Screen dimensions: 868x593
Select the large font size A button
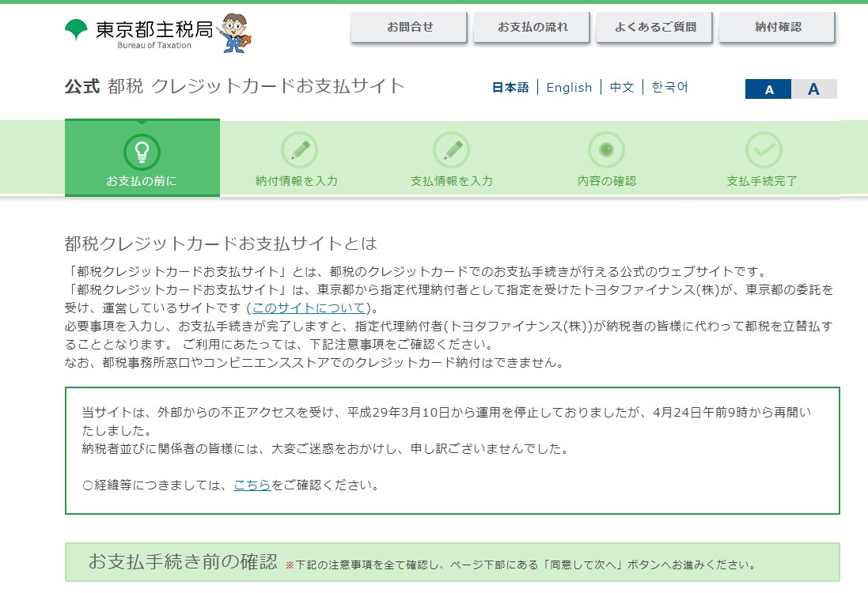click(x=813, y=89)
